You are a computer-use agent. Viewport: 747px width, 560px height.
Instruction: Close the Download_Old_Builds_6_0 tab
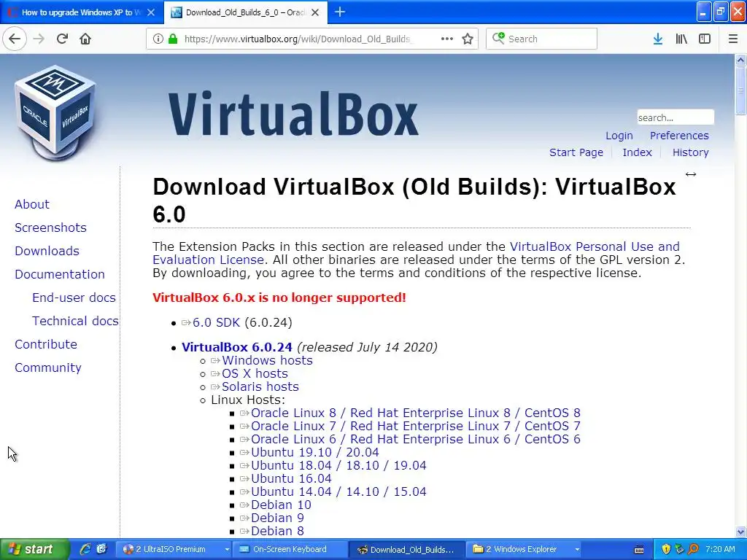click(x=315, y=12)
